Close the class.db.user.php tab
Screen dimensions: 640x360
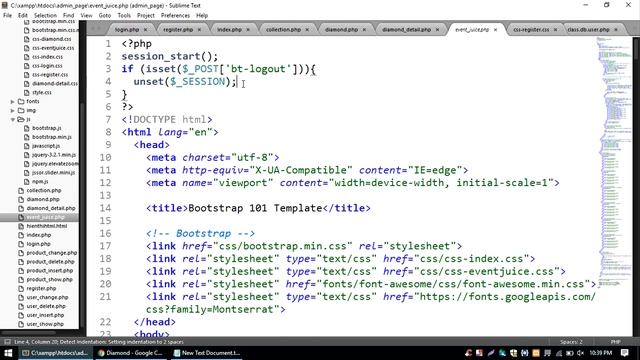point(616,30)
